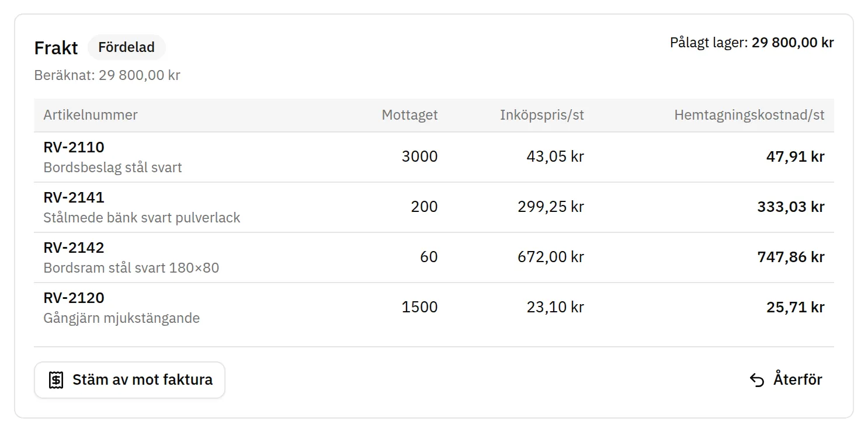Click the Frakt section heading
This screenshot has width=868, height=432.
click(56, 48)
